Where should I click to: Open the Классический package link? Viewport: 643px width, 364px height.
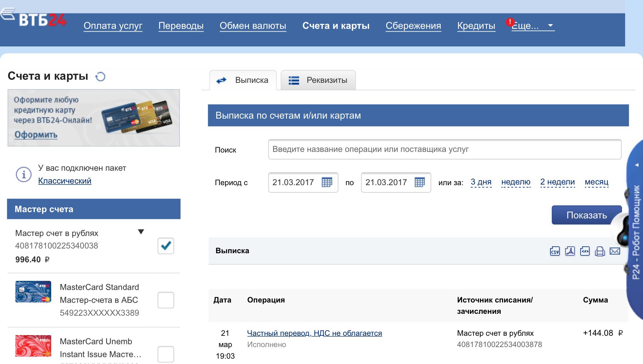coord(65,181)
